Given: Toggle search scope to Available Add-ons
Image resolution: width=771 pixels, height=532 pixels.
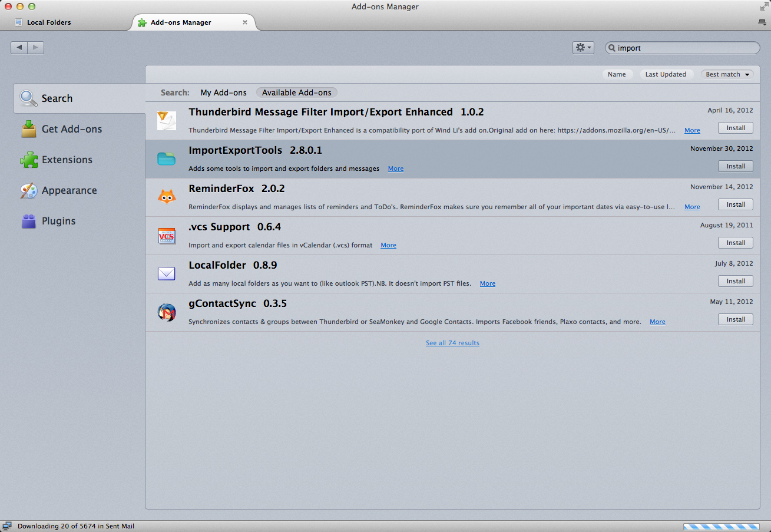Looking at the screenshot, I should point(297,92).
